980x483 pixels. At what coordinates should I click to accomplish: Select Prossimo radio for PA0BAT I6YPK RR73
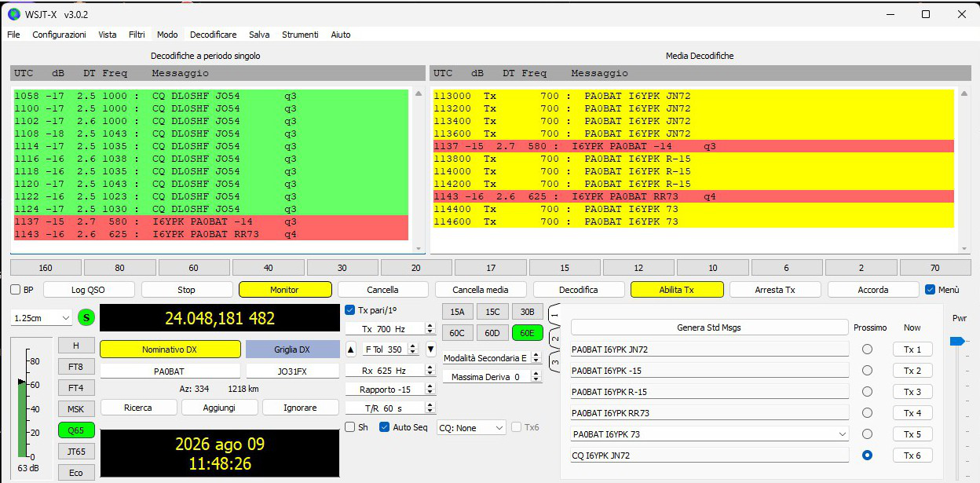[x=868, y=412]
